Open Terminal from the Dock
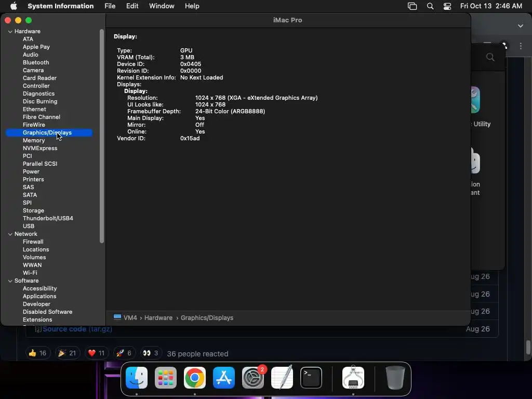The height and width of the screenshot is (399, 532). (x=311, y=378)
